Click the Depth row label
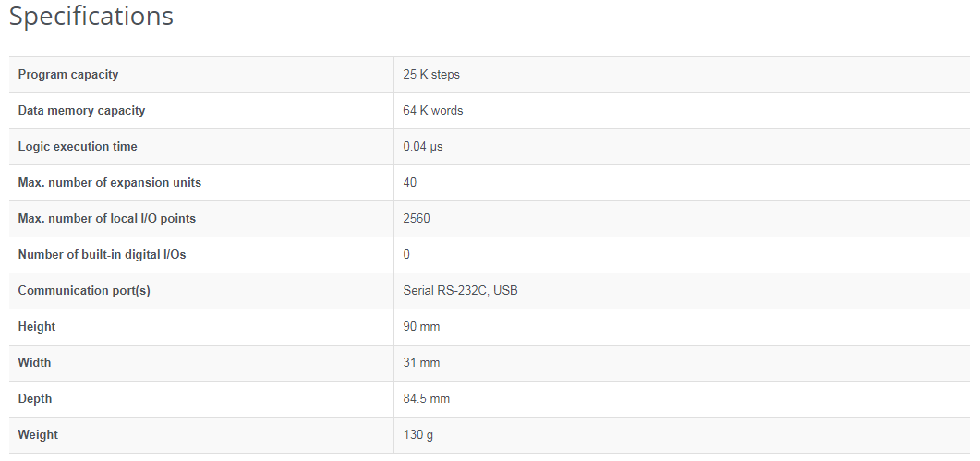The image size is (980, 461). click(35, 399)
